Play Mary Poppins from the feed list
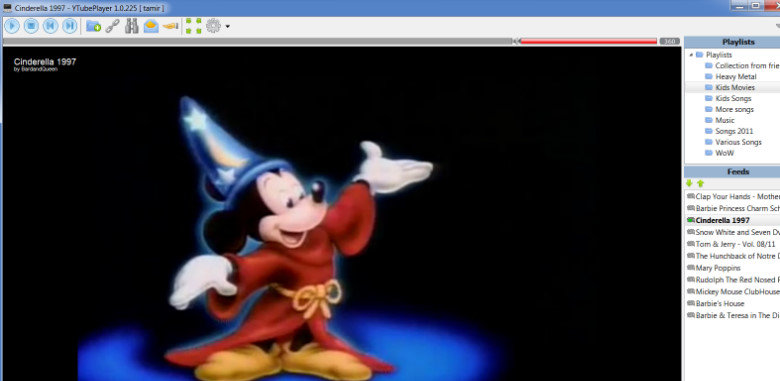This screenshot has width=780, height=381. click(x=718, y=268)
